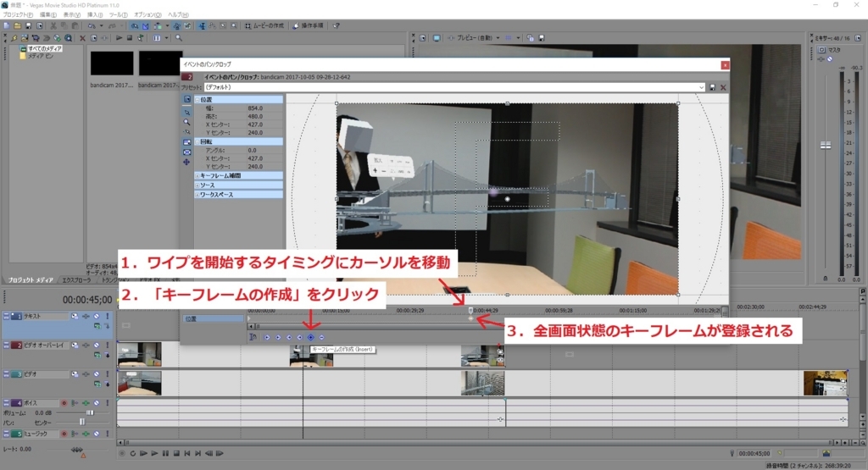Save the project with the floppy icon
868x470 pixels.
28,25
